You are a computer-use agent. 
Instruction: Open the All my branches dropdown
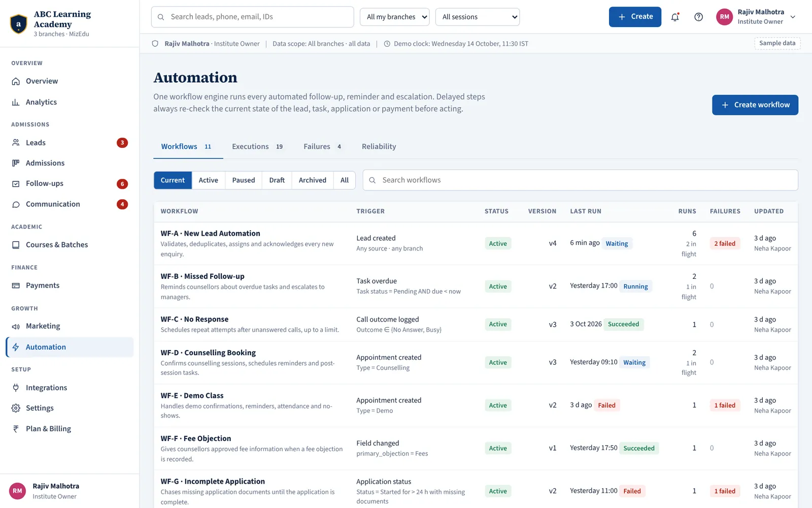coord(395,17)
